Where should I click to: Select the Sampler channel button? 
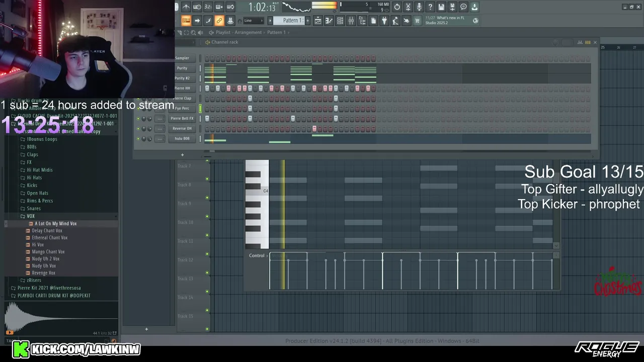tap(182, 58)
